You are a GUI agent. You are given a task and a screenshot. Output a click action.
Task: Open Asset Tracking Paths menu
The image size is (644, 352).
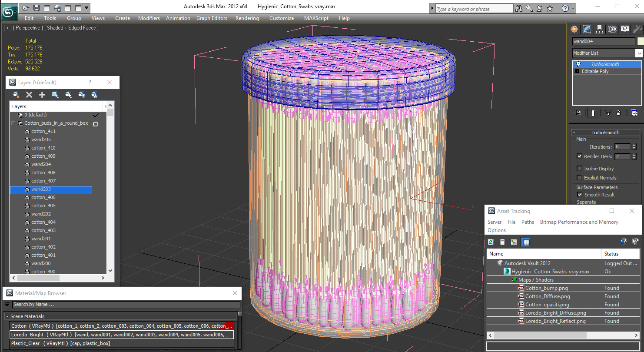coord(528,222)
